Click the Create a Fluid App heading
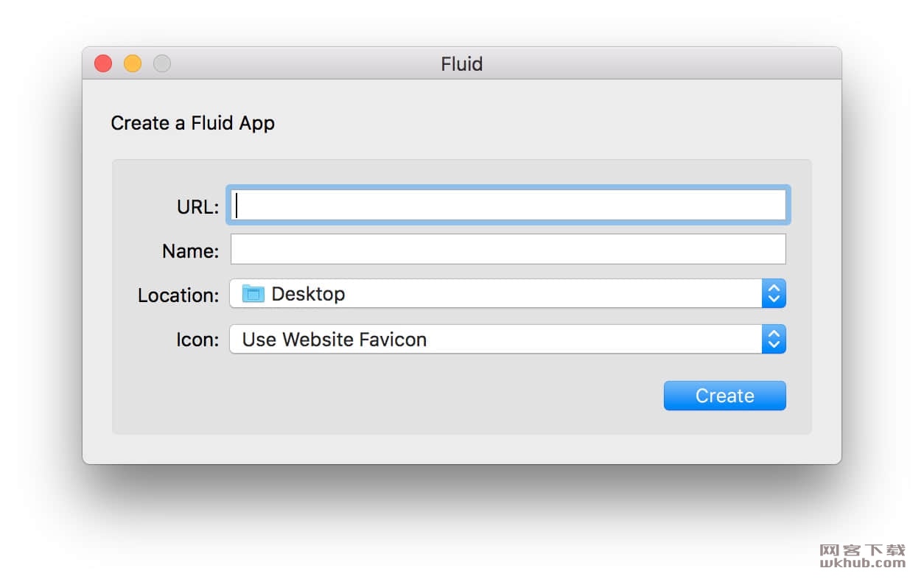 pos(192,123)
